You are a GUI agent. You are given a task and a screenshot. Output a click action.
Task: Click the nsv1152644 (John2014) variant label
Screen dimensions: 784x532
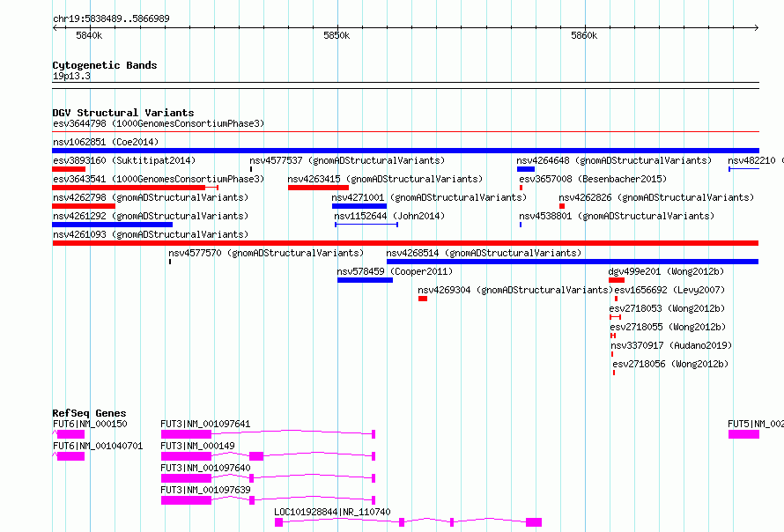(x=389, y=216)
